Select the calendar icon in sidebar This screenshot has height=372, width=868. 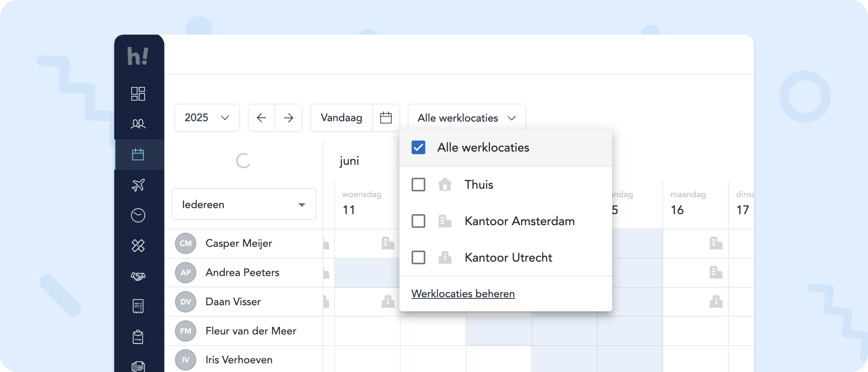coord(138,155)
